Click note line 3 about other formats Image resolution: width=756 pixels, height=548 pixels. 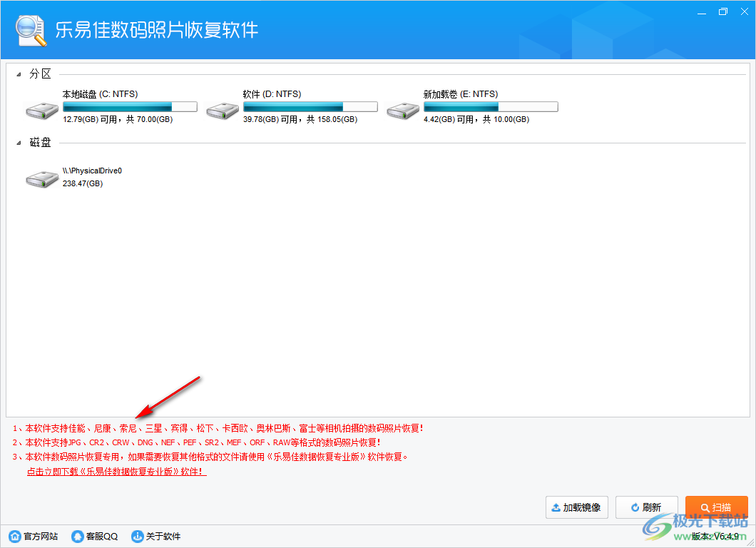pyautogui.click(x=210, y=457)
